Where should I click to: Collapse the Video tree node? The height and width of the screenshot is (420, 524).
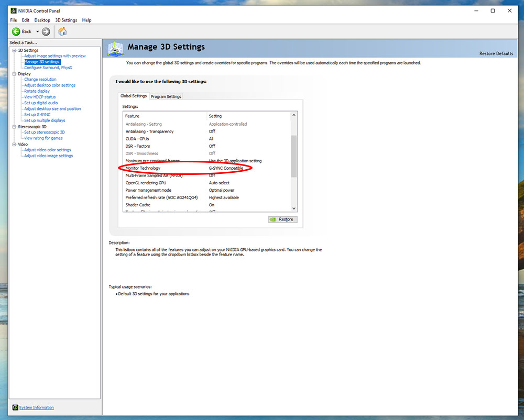coord(14,144)
